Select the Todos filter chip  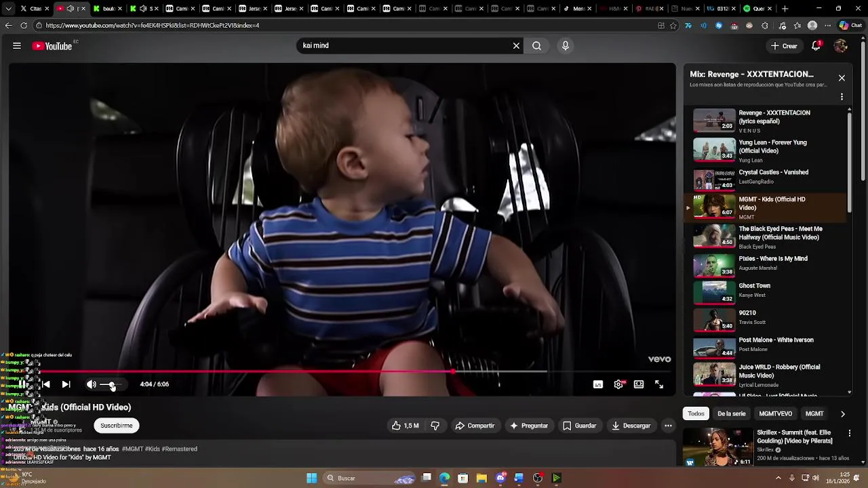tap(696, 413)
